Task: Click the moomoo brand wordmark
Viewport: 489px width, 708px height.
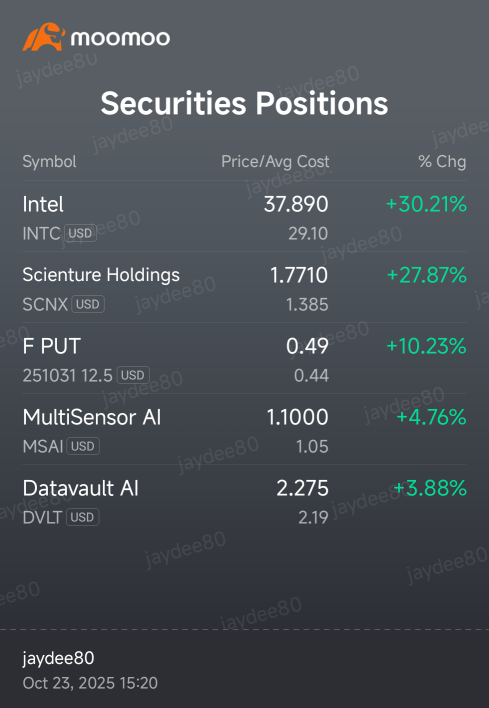Action: pos(120,38)
